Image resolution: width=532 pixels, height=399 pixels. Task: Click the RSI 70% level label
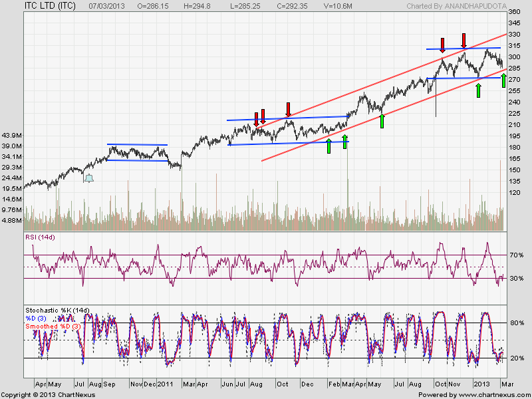click(x=517, y=255)
